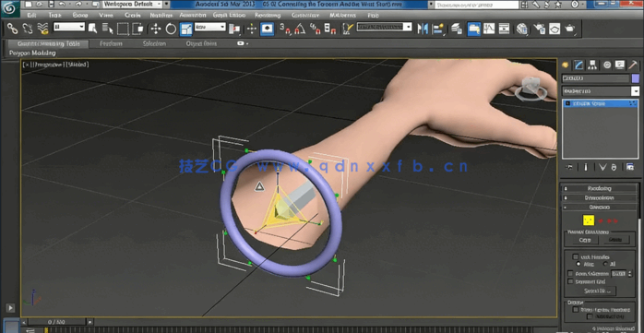This screenshot has width=644, height=333.
Task: Click the Bind to Space Warp tool
Action: (42, 29)
